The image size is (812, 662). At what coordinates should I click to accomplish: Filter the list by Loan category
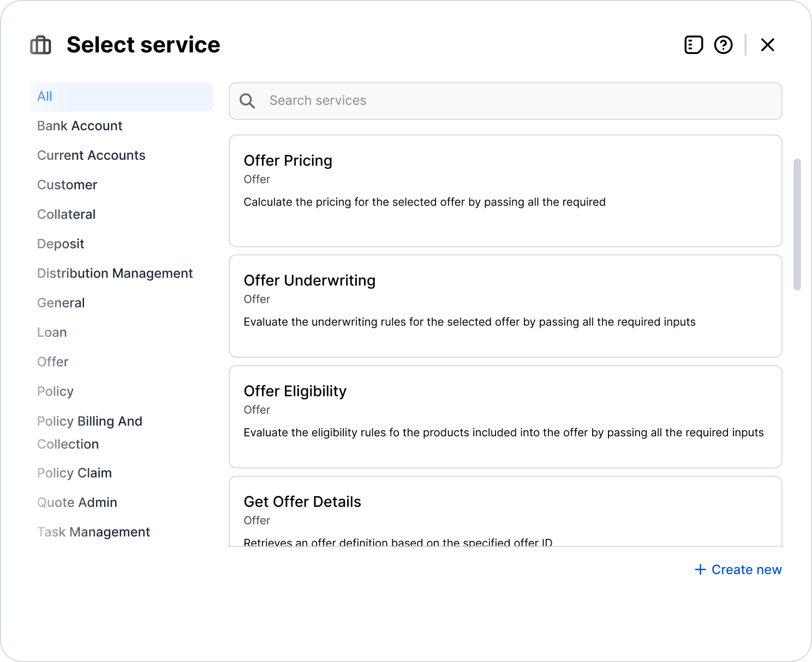tap(52, 332)
